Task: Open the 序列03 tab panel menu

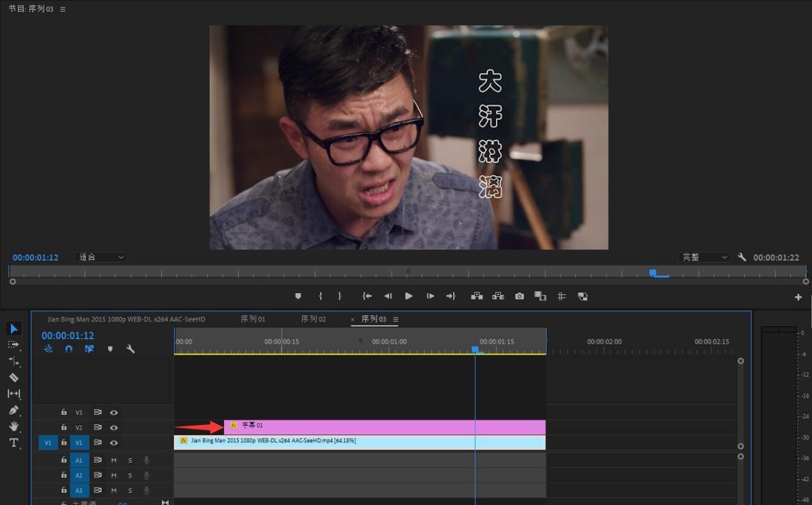Action: point(395,319)
